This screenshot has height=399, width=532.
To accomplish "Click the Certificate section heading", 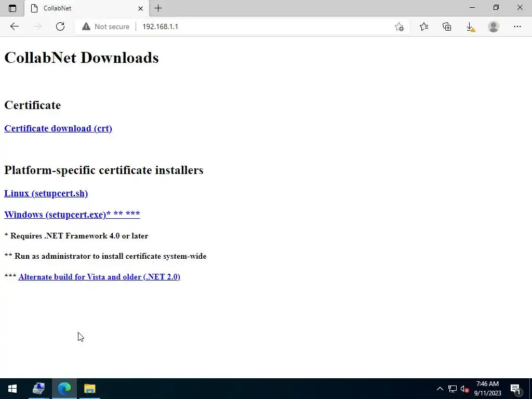I will pyautogui.click(x=33, y=105).
